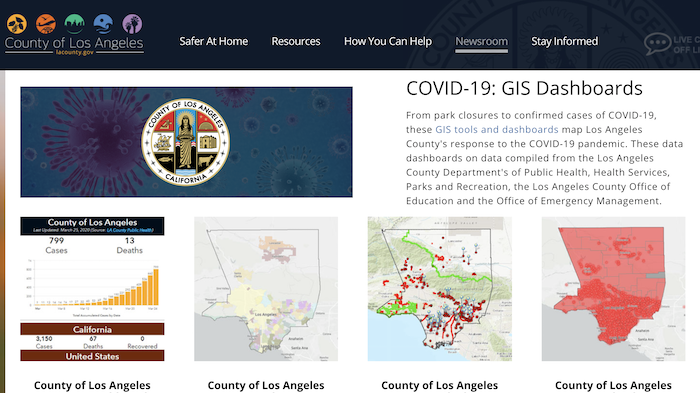Click the yellow poppy flowers logo icon
The height and width of the screenshot is (393, 700).
[17, 24]
